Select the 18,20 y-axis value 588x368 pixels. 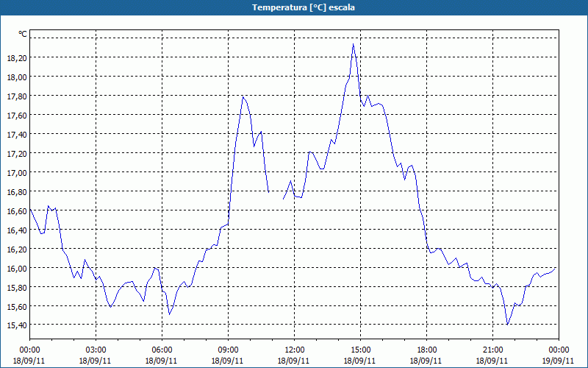point(17,57)
